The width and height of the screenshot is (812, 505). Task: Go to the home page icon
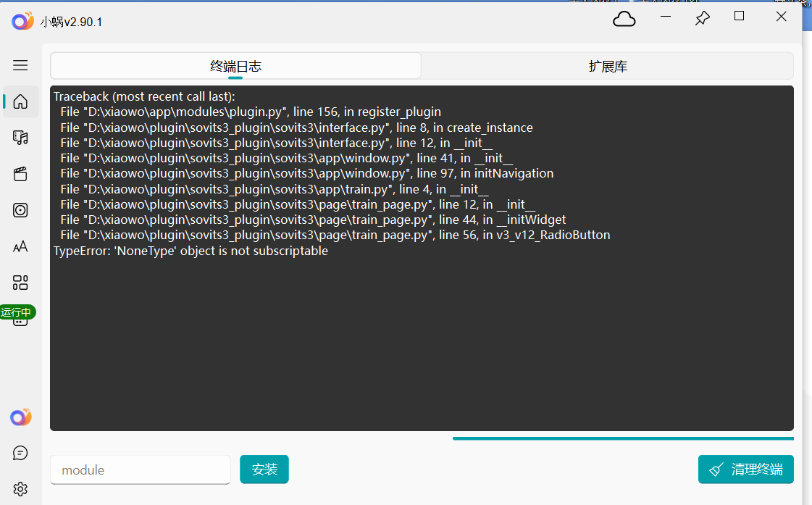coord(20,101)
